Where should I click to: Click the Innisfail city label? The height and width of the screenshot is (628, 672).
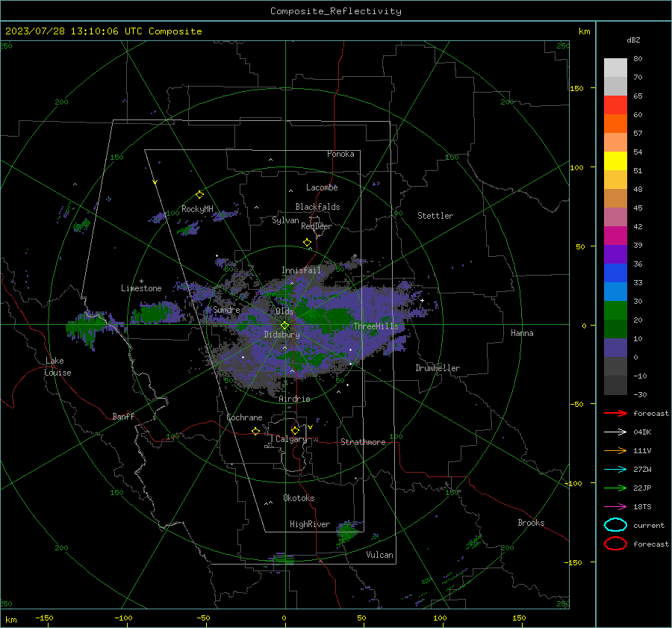tap(301, 270)
